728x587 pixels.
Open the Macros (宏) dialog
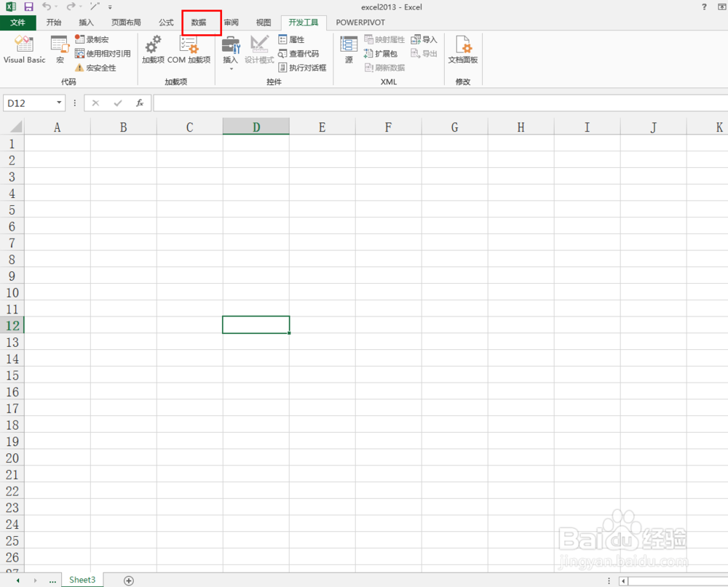coord(60,49)
